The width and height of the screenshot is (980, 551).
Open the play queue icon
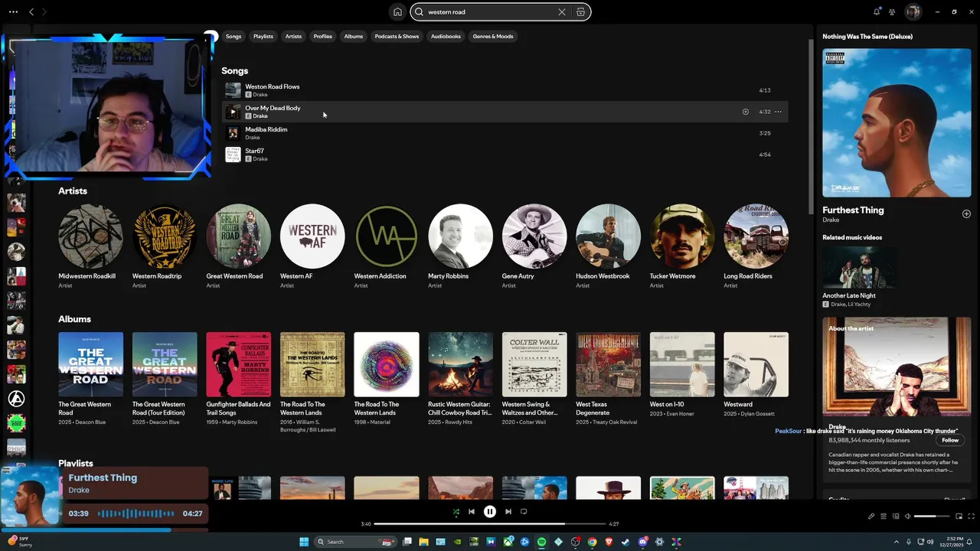(x=884, y=516)
